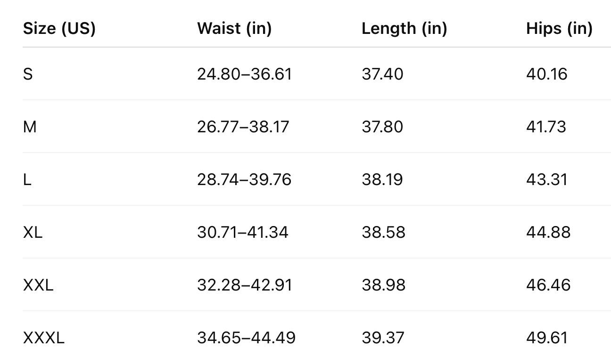Image resolution: width=611 pixels, height=364 pixels.
Task: Click length value 37.80
Action: point(382,127)
